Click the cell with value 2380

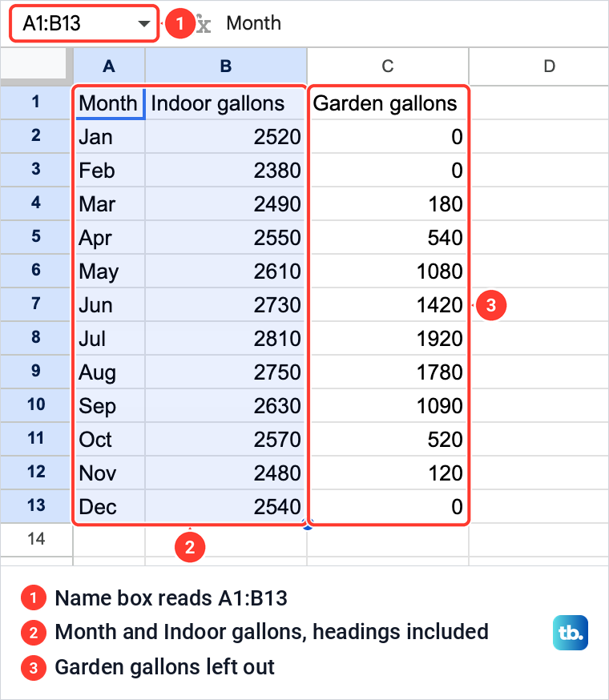[226, 170]
